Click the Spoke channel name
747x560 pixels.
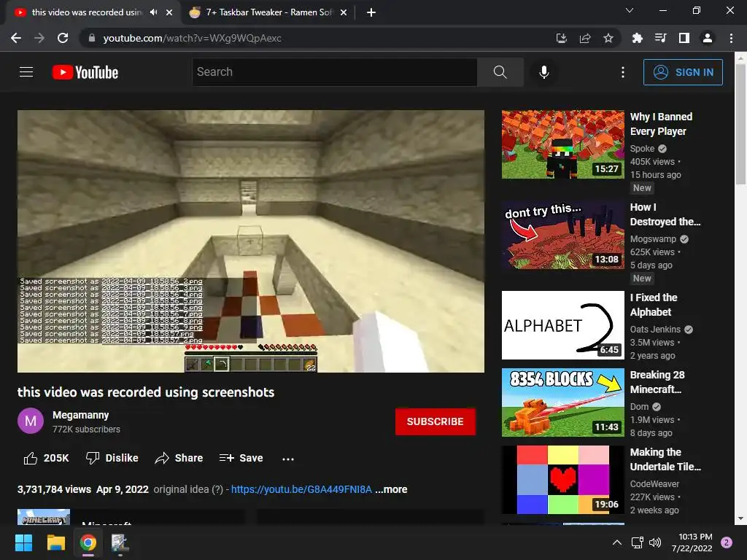click(642, 149)
